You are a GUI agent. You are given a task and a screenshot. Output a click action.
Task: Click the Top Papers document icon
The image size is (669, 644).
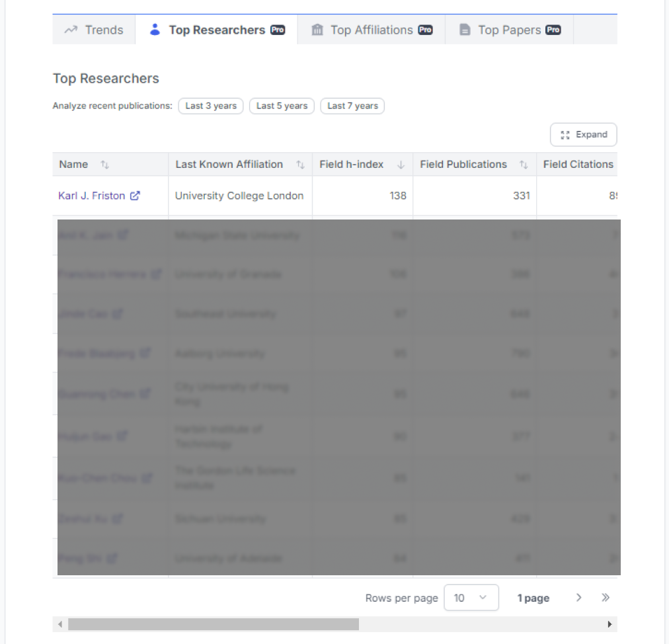coord(465,30)
